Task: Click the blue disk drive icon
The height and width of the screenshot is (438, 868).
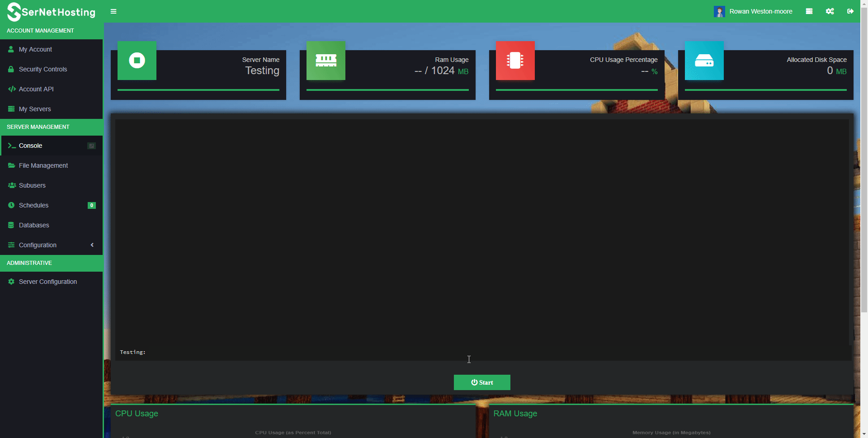Action: coord(704,61)
